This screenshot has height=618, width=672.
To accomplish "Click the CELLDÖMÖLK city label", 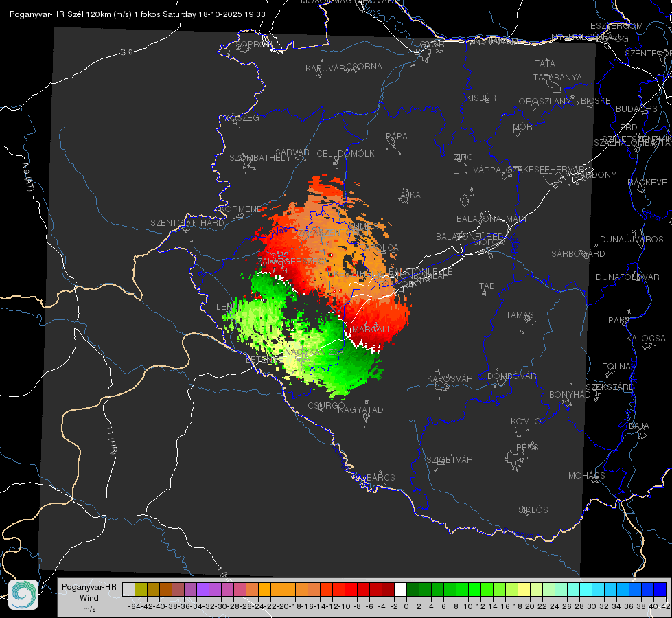I will click(345, 153).
